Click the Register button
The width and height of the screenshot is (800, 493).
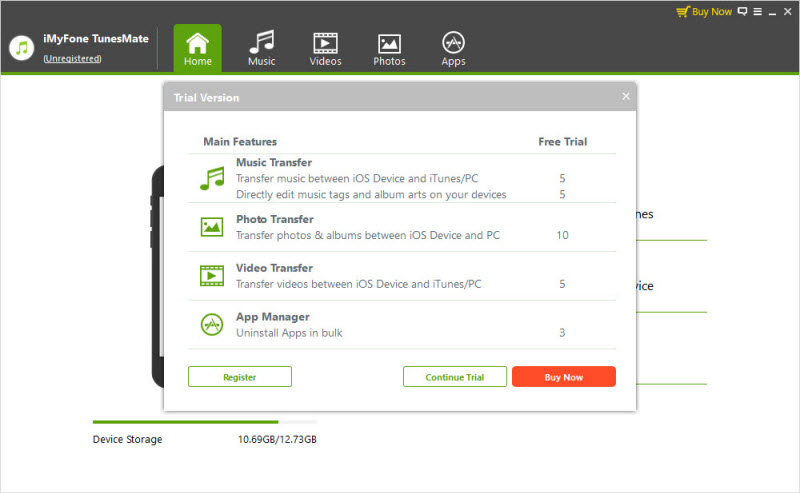pyautogui.click(x=240, y=377)
